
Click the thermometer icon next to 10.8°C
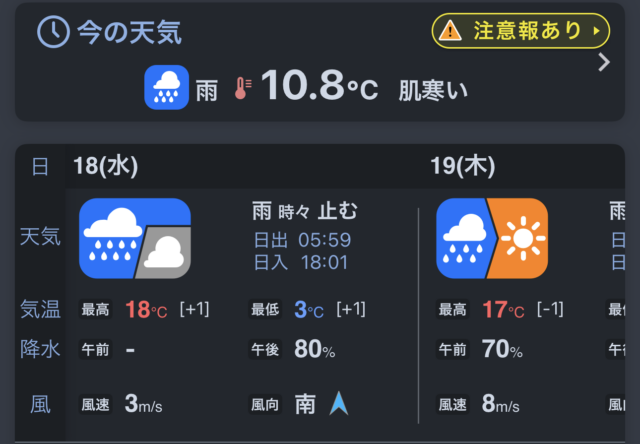point(242,89)
